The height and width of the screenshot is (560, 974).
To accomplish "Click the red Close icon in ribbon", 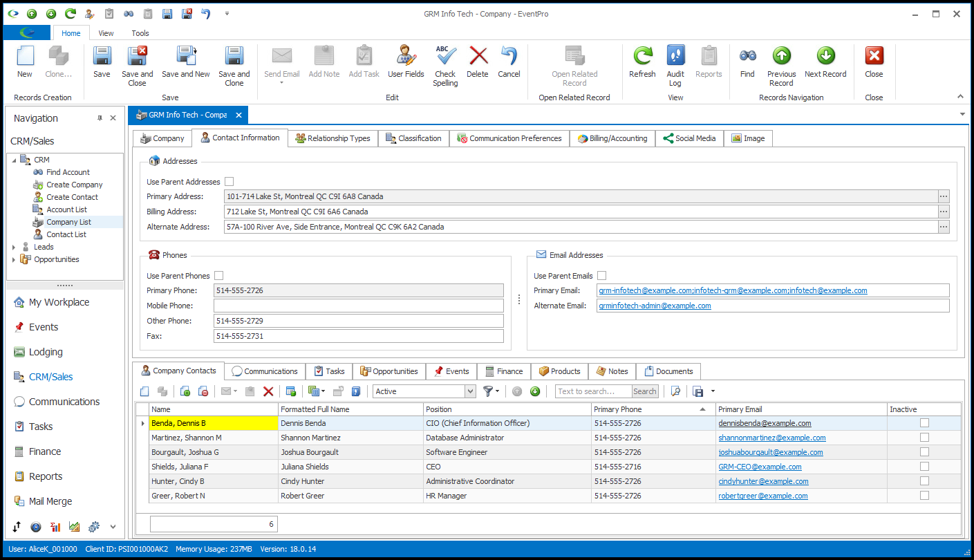I will 874,56.
